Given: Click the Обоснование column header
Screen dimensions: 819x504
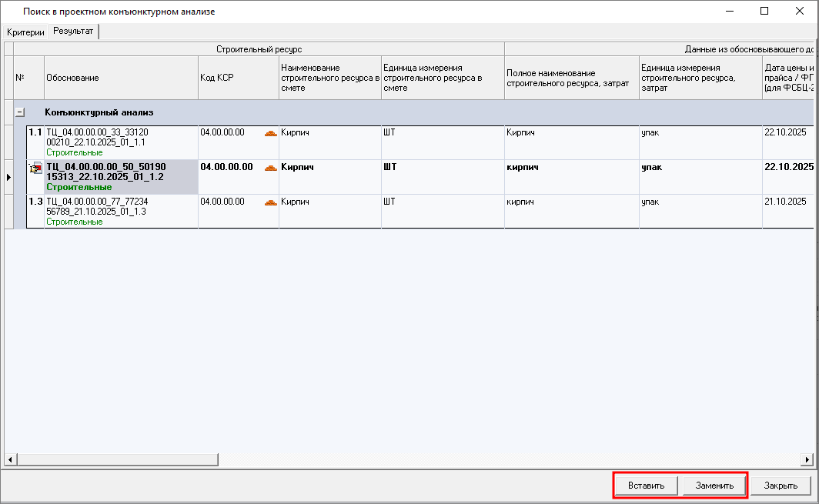Looking at the screenshot, I should [x=121, y=78].
